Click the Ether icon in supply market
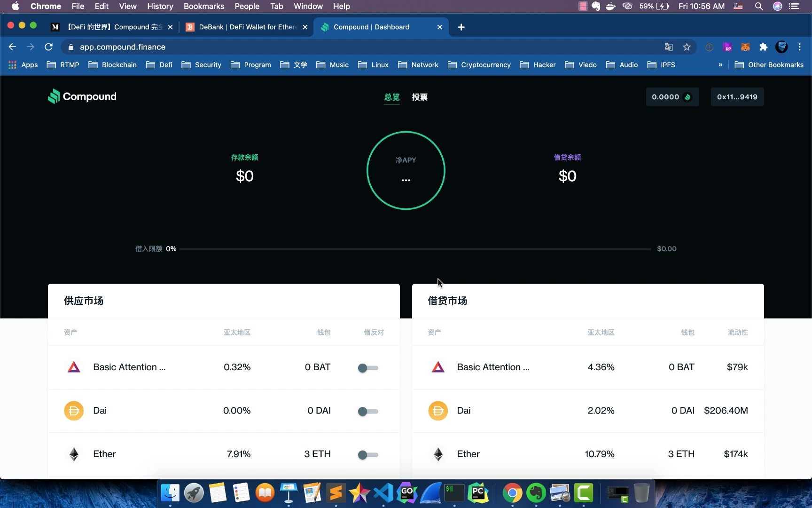Viewport: 812px width, 508px height. 74,454
